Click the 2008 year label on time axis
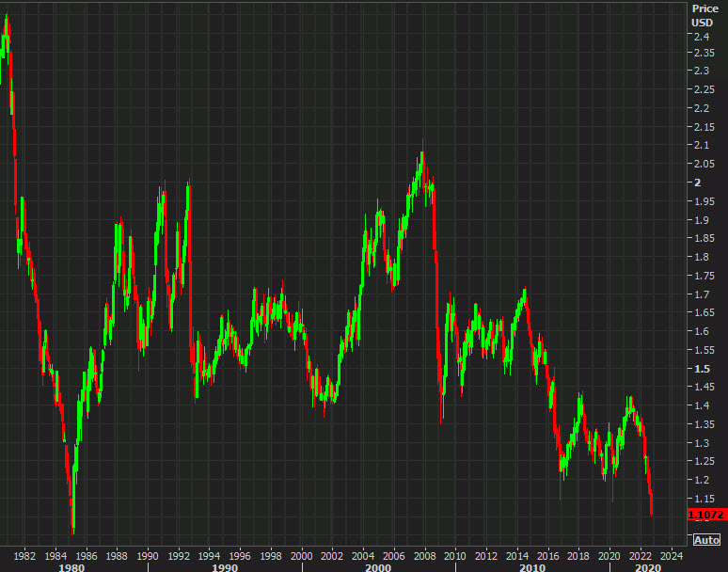The width and height of the screenshot is (728, 572). tap(424, 556)
